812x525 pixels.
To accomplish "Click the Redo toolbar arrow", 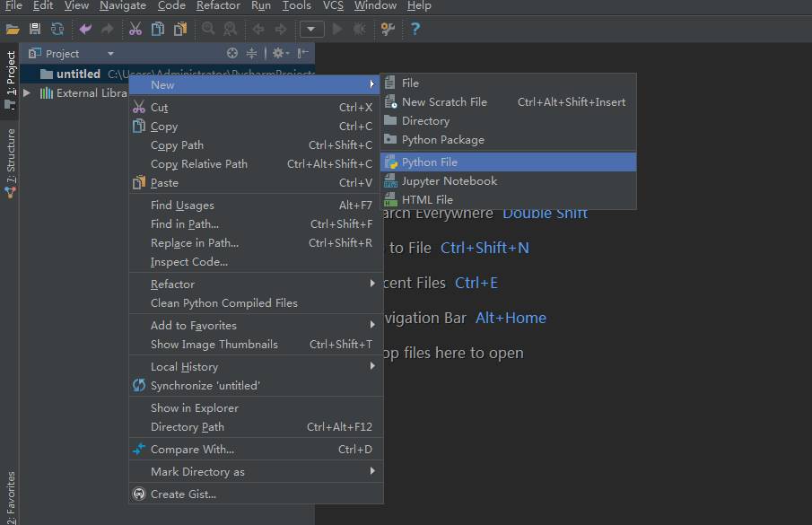I will pos(107,29).
